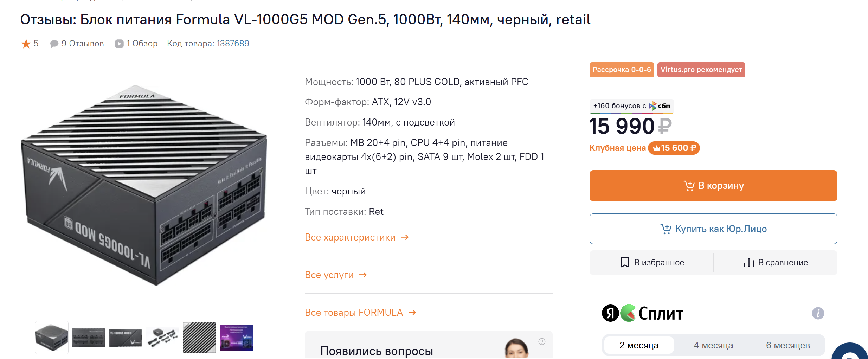Select the cables thumbnail image
The width and height of the screenshot is (868, 359).
pyautogui.click(x=162, y=338)
